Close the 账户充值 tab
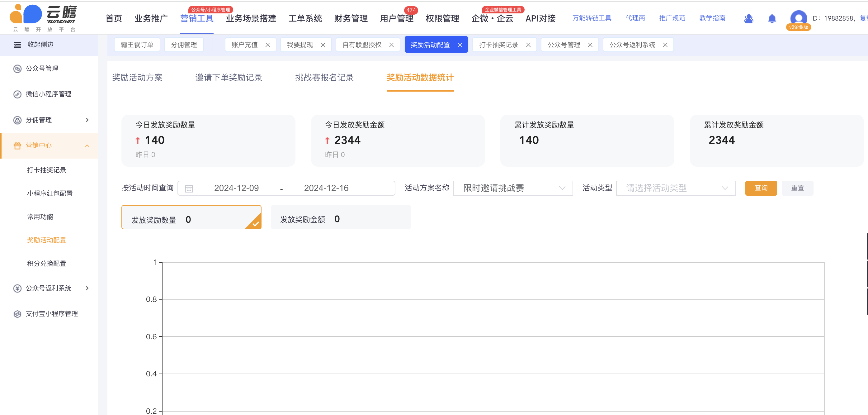 267,45
